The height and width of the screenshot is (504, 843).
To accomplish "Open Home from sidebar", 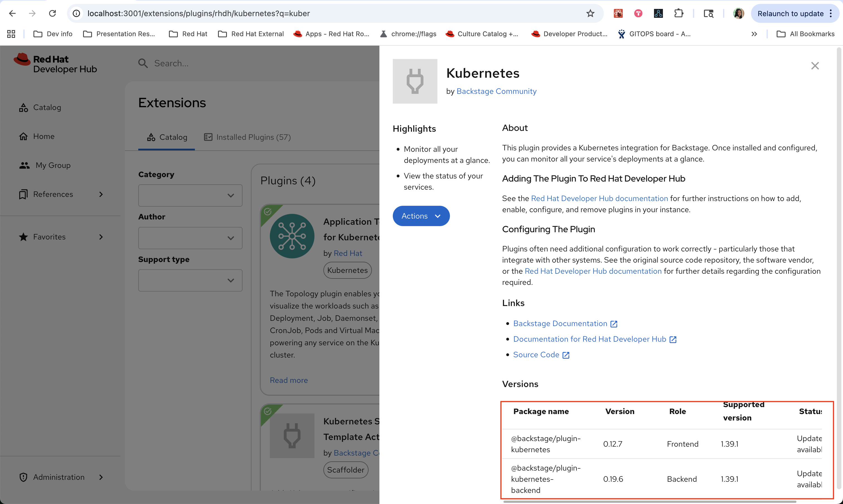I will pos(43,136).
